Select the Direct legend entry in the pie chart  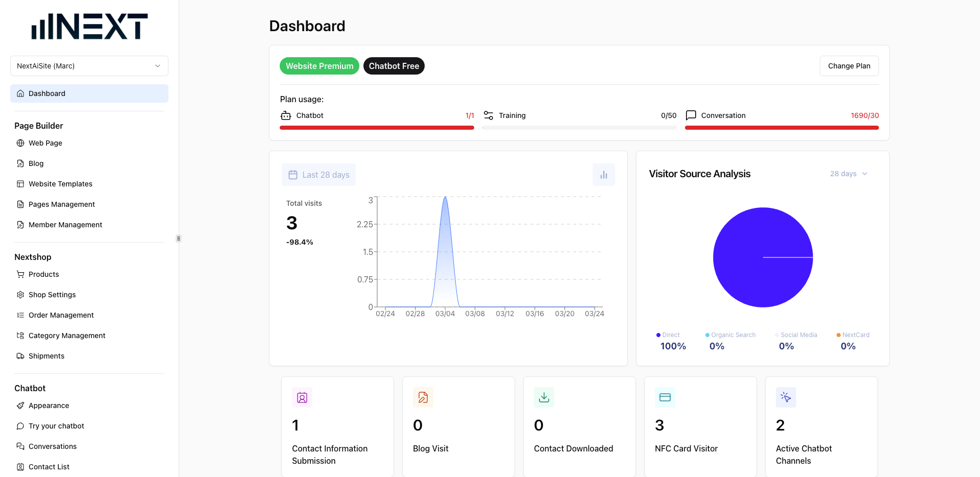point(670,335)
